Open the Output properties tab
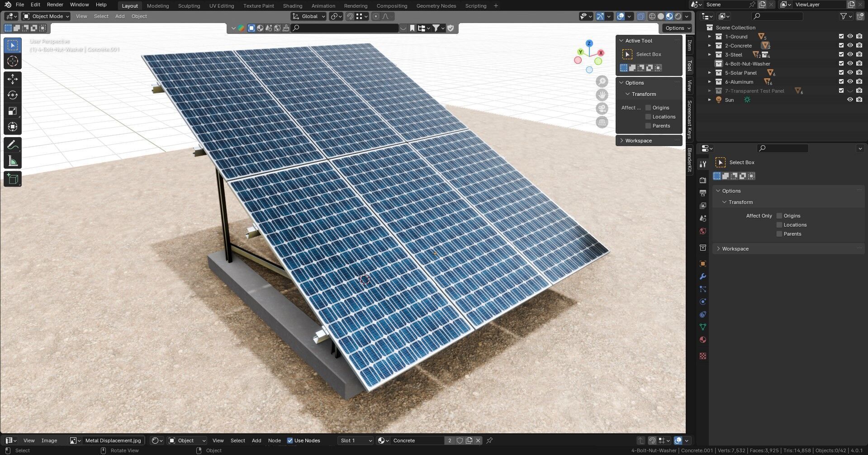This screenshot has height=455, width=868. 702,193
